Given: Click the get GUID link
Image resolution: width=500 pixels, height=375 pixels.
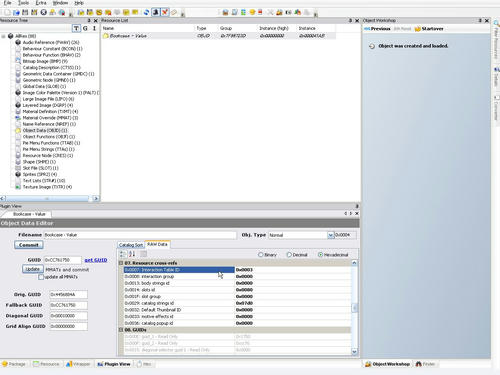Looking at the screenshot, I should coord(96,260).
